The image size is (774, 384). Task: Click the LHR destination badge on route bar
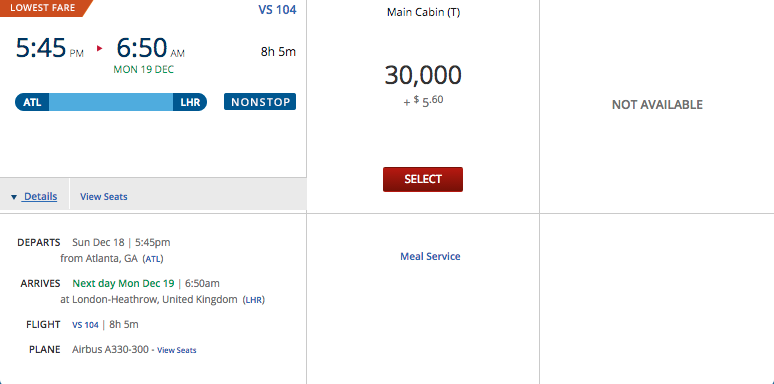pyautogui.click(x=190, y=102)
